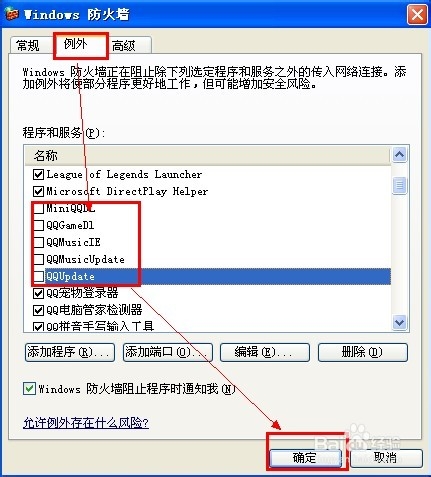The height and width of the screenshot is (477, 431).
Task: Click the 添加端口 button
Action: tap(168, 352)
